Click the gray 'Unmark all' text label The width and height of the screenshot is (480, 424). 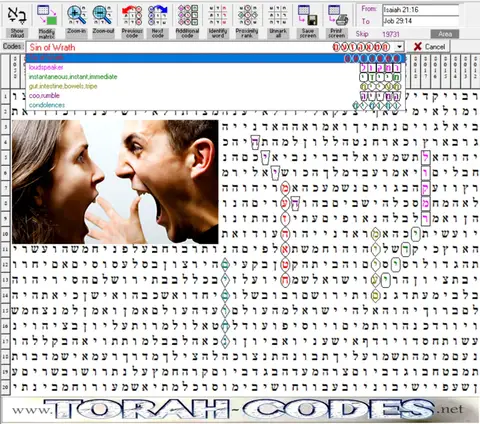[x=278, y=33]
